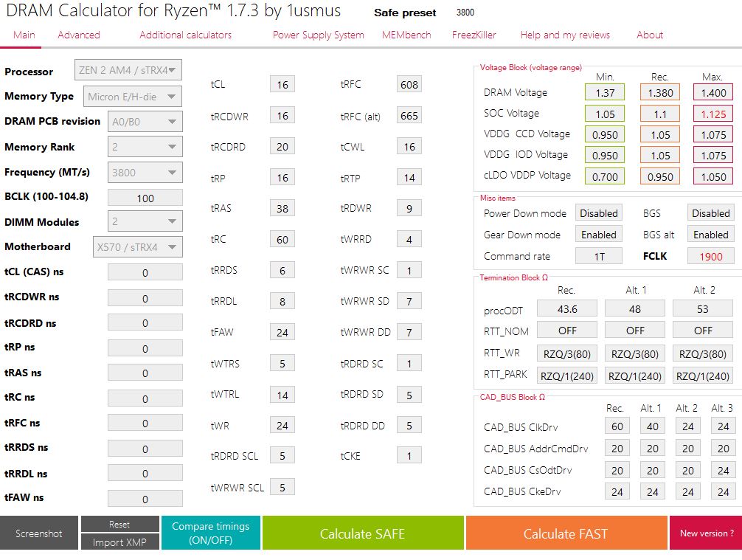742x560 pixels.
Task: Click the tRFC (alt) value 665
Action: [409, 116]
